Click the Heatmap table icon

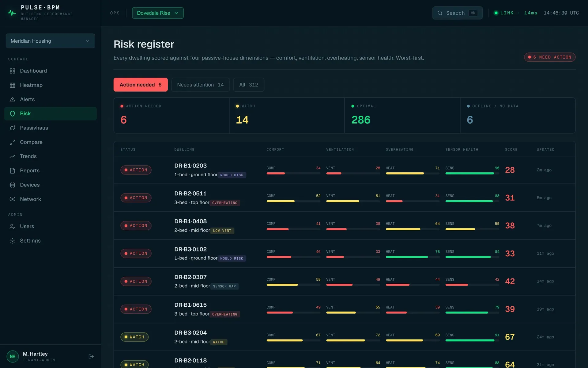coord(12,85)
